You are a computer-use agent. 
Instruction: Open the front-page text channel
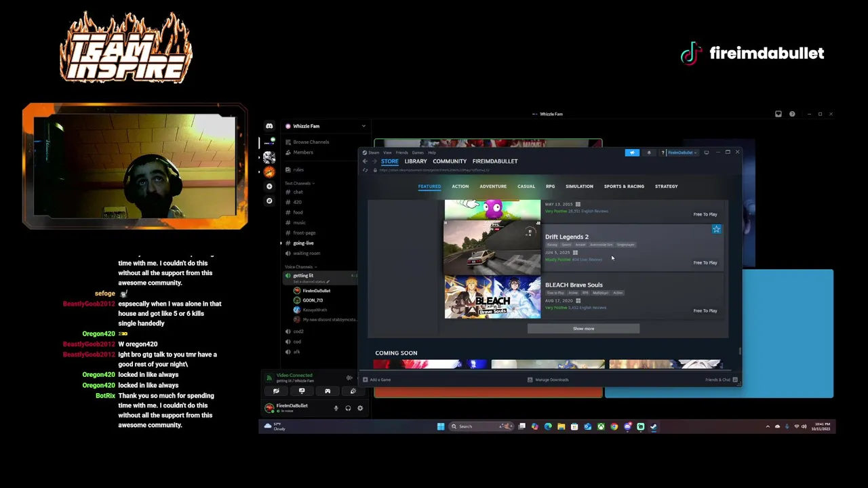point(304,232)
